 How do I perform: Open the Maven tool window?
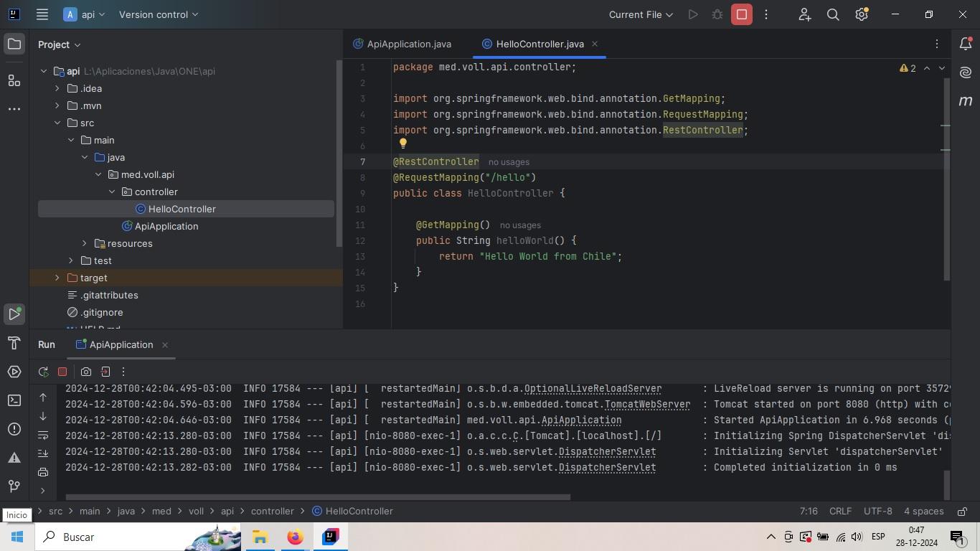pos(966,101)
